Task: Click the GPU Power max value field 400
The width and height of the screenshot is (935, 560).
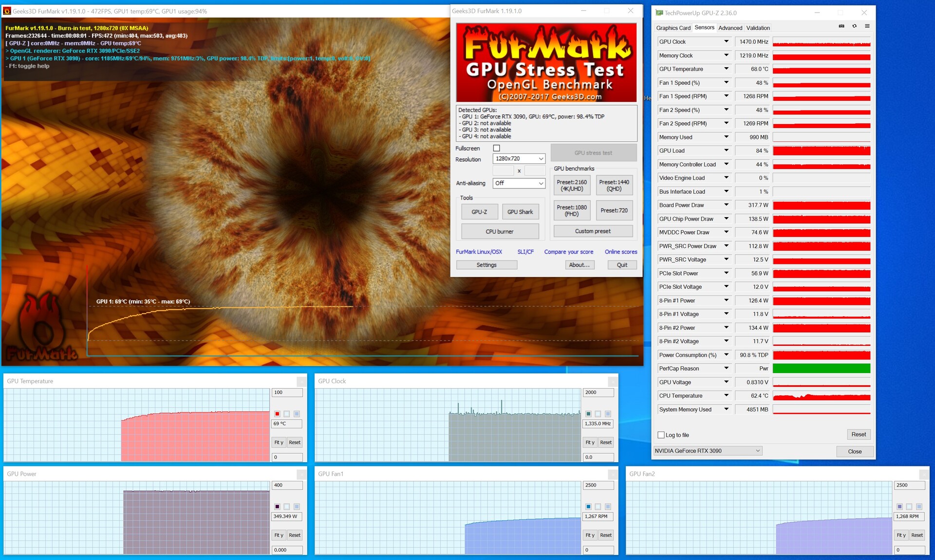Action: coord(287,485)
